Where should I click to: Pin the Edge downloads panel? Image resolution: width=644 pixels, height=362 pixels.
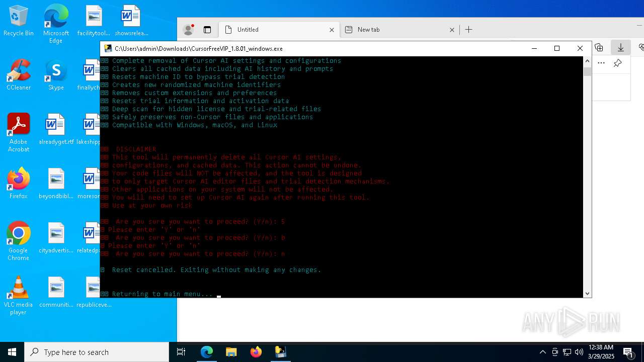point(617,63)
